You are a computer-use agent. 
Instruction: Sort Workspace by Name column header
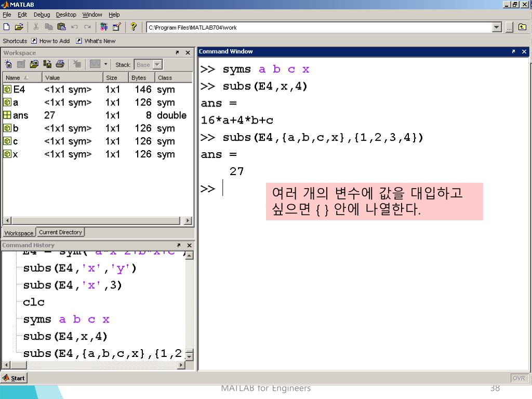point(22,78)
